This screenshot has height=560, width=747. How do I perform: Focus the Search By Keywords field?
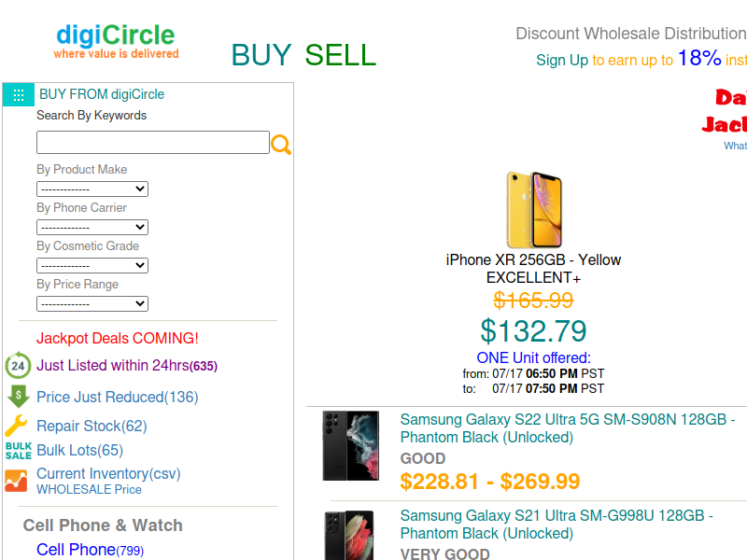coord(153,143)
